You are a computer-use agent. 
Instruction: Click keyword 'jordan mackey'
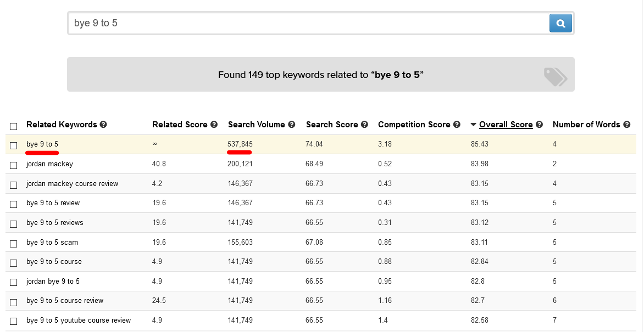(49, 164)
